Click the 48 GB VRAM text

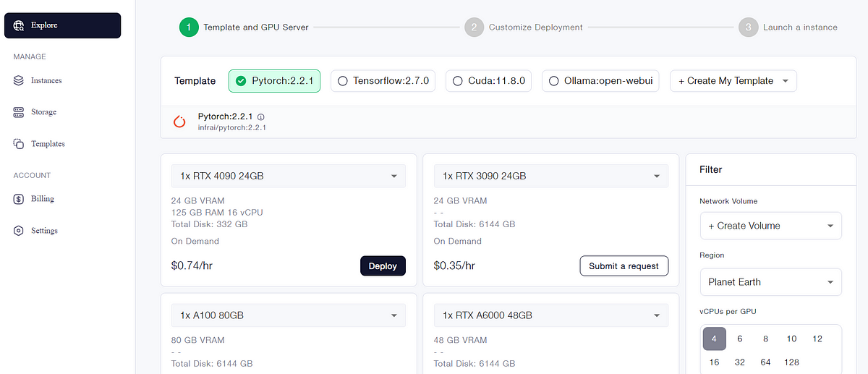click(x=460, y=340)
